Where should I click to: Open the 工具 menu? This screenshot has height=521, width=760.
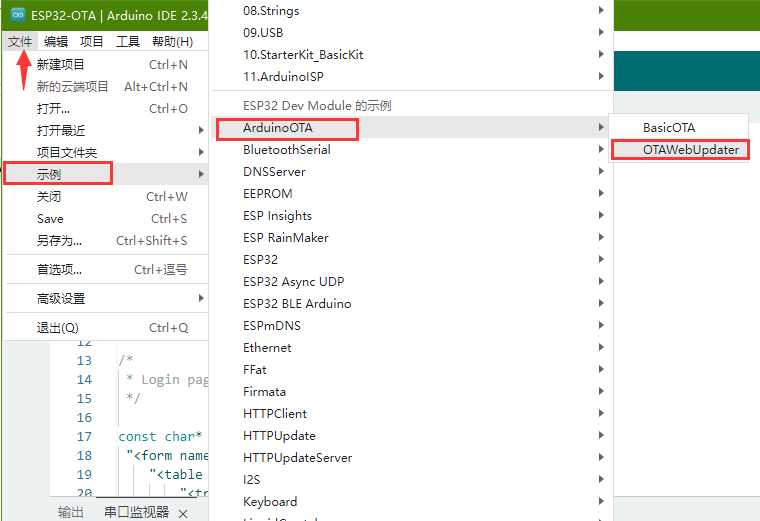(128, 42)
